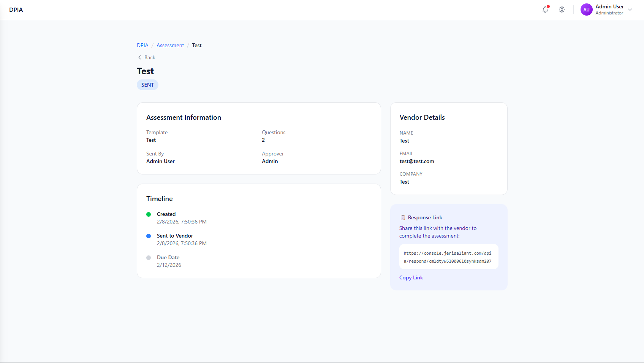Go to Assessment breadcrumb link
Screen dimensions: 644x363
pyautogui.click(x=170, y=45)
